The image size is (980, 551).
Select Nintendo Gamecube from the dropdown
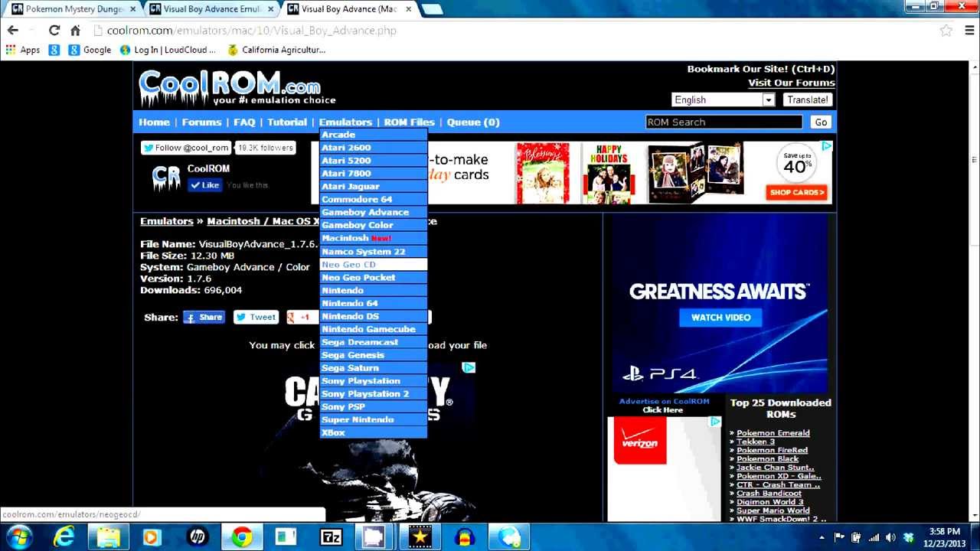point(373,329)
